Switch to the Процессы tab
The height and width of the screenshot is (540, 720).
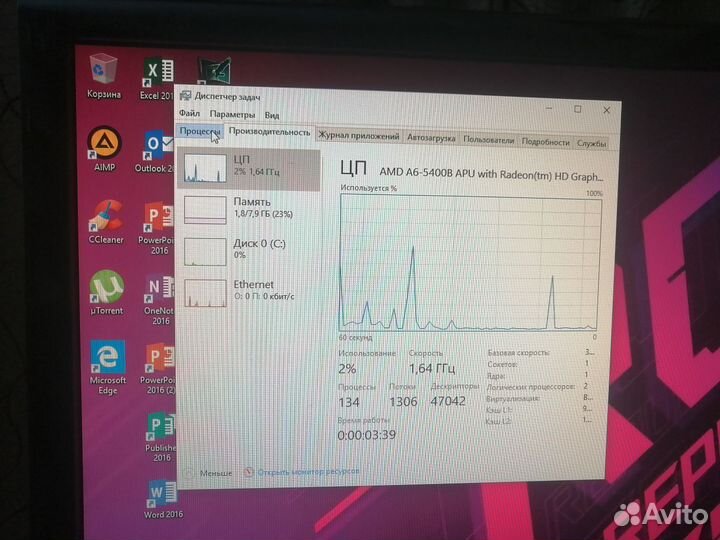[200, 131]
